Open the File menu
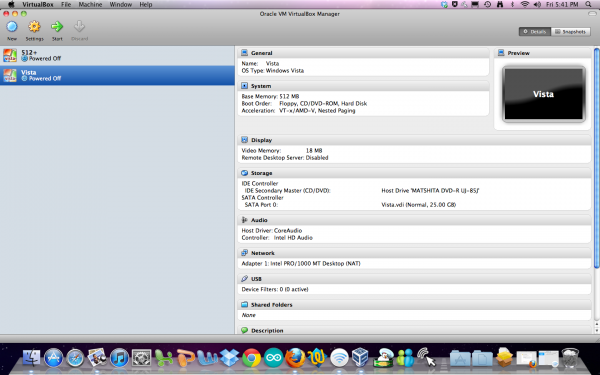The width and height of the screenshot is (600, 375). pos(66,5)
